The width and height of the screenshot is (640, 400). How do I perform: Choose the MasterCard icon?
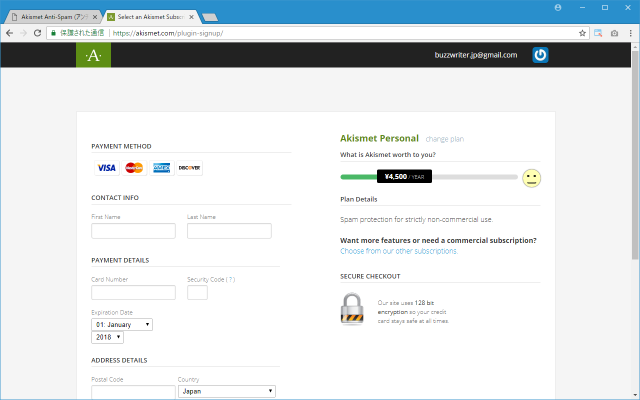coord(134,168)
